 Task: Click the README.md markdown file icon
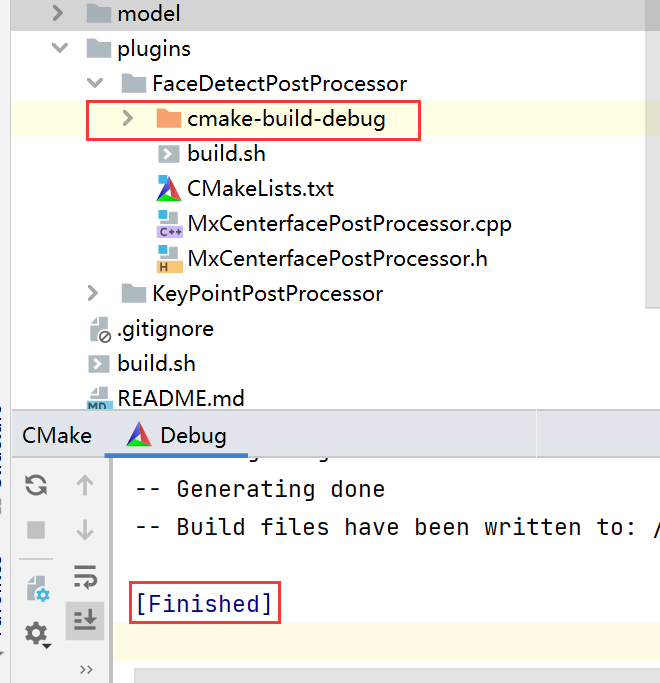[x=99, y=398]
